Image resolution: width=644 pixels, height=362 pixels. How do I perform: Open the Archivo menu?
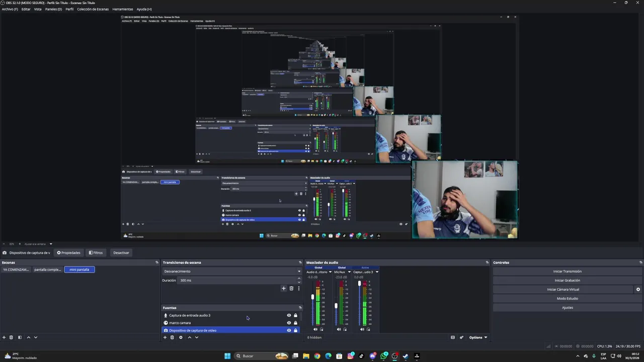point(10,9)
